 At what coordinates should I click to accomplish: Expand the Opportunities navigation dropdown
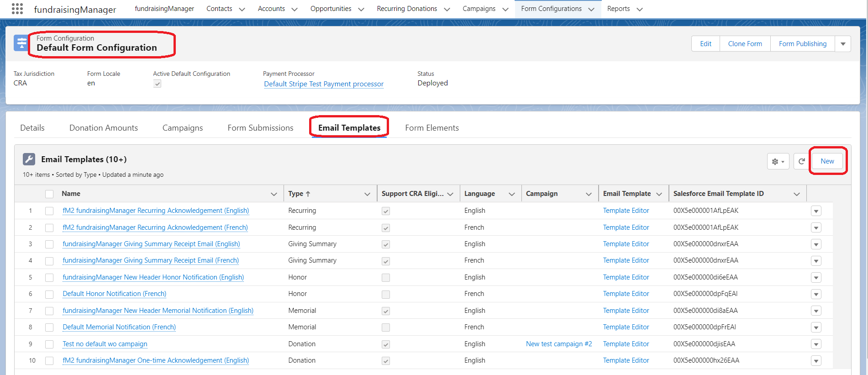(x=361, y=9)
